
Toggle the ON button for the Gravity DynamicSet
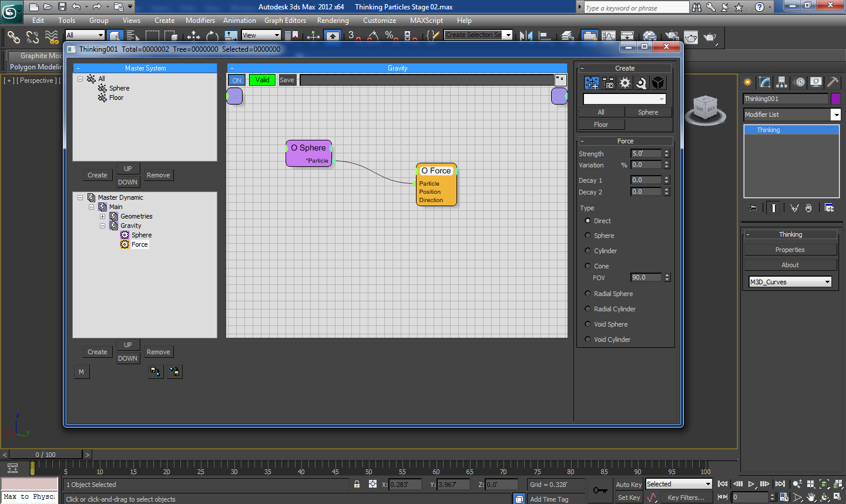click(237, 80)
